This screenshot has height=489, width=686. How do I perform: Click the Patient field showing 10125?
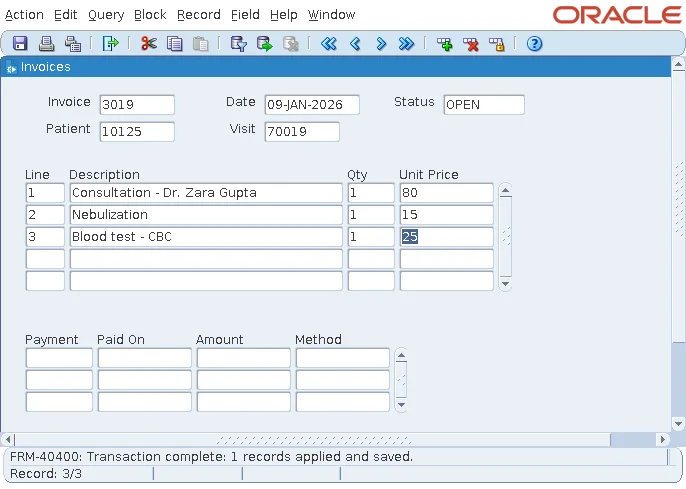(137, 132)
